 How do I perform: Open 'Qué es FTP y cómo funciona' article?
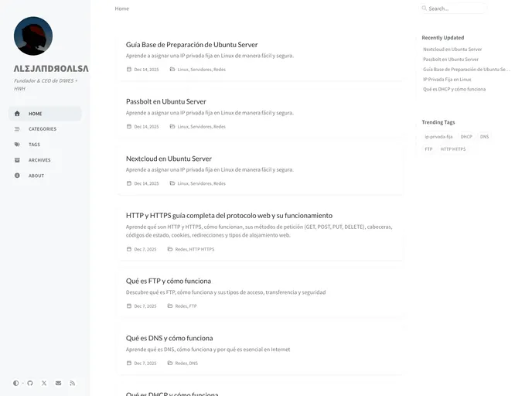point(169,281)
